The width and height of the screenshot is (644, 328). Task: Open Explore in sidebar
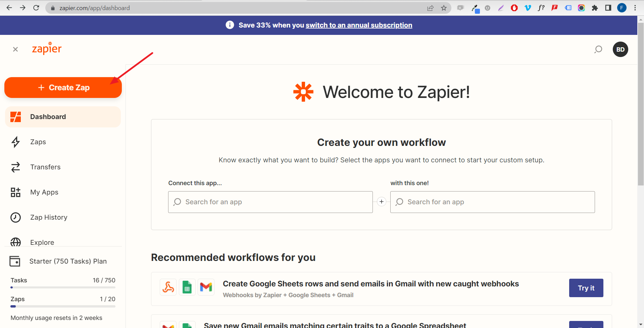tap(63, 241)
